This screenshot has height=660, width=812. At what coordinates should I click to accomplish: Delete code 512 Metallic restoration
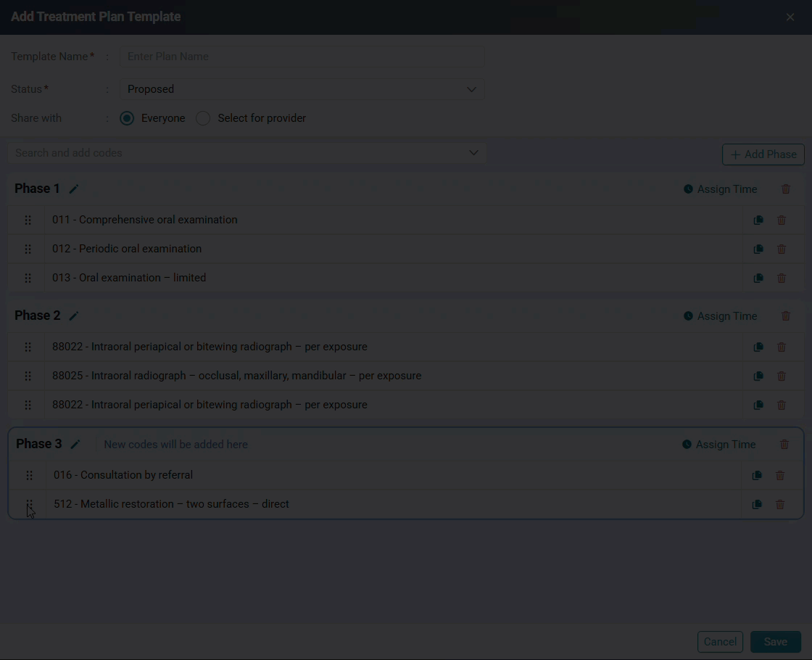pyautogui.click(x=780, y=505)
